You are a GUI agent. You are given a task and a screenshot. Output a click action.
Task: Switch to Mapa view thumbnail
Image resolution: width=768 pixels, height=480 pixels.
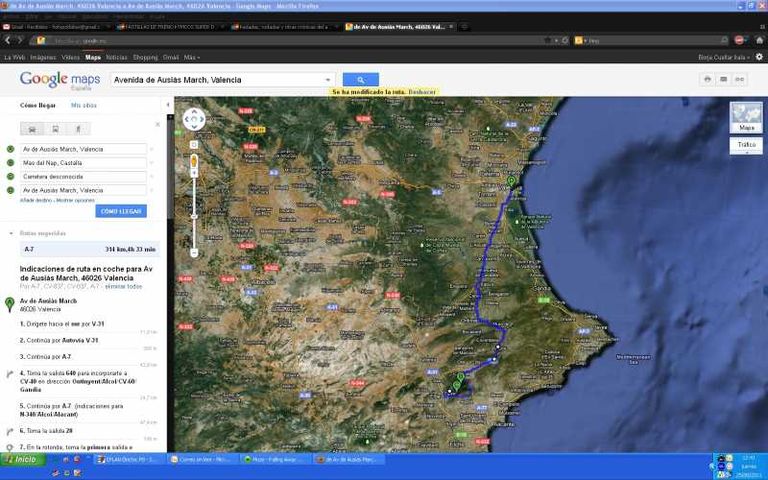point(746,117)
